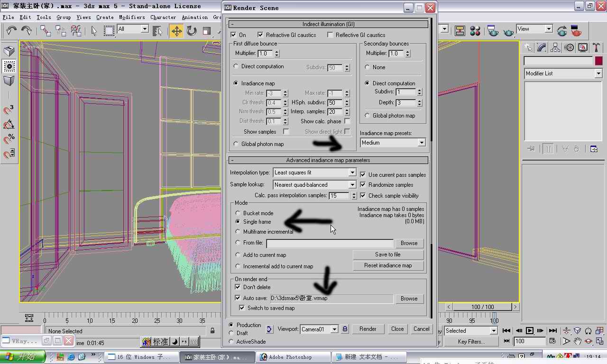
Task: Toggle the GI On checkbox
Action: pos(233,35)
